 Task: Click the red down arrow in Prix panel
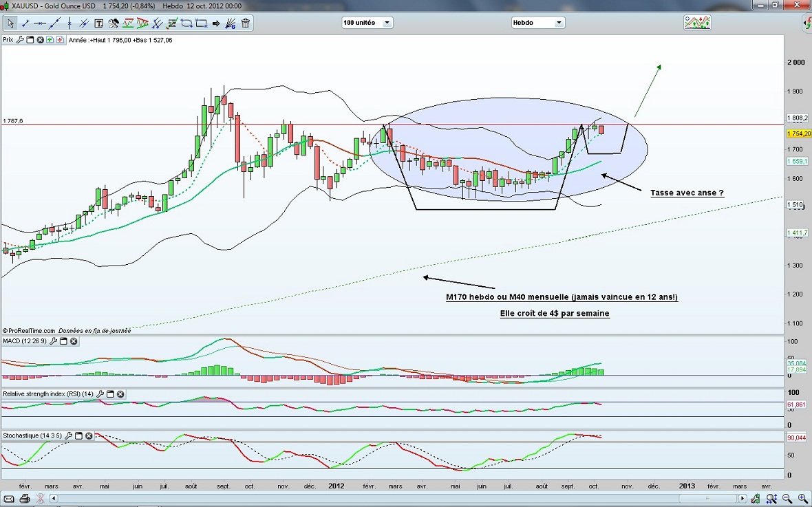point(60,40)
